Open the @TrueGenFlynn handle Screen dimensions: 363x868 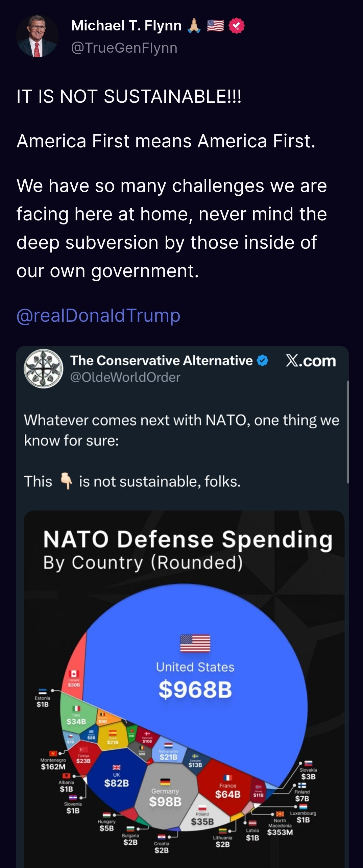pos(124,48)
